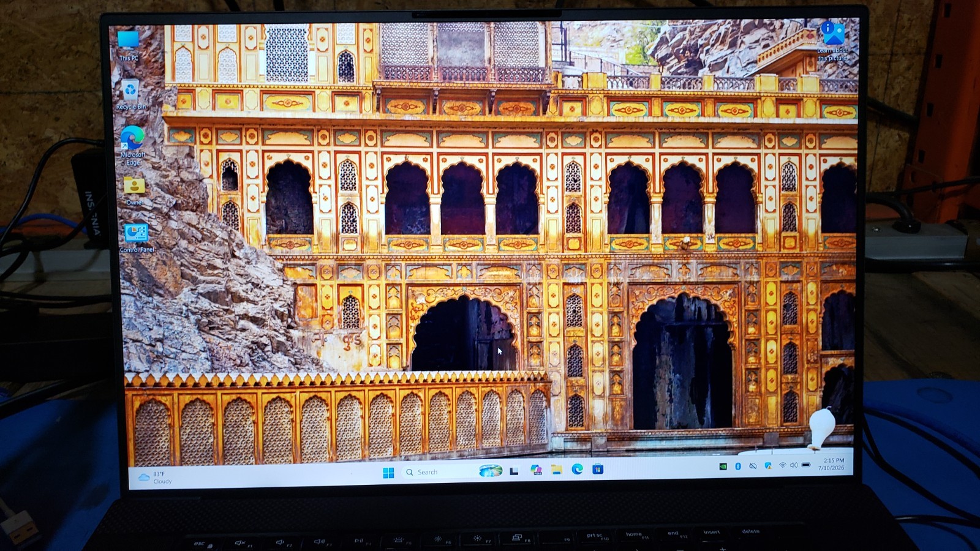The width and height of the screenshot is (980, 551).
Task: Launch Microsoft 365 Copilot from the taskbar
Action: (536, 470)
